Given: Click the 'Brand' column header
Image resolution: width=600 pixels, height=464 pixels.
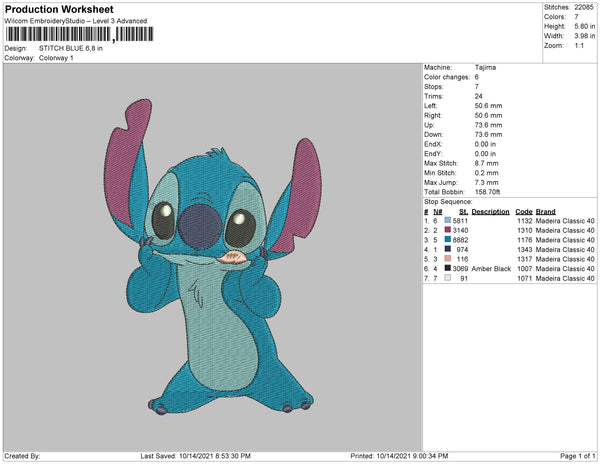Looking at the screenshot, I should point(545,212).
